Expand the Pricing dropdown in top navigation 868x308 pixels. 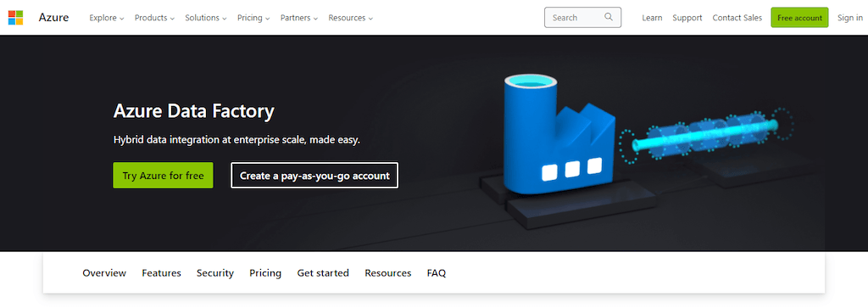(253, 18)
